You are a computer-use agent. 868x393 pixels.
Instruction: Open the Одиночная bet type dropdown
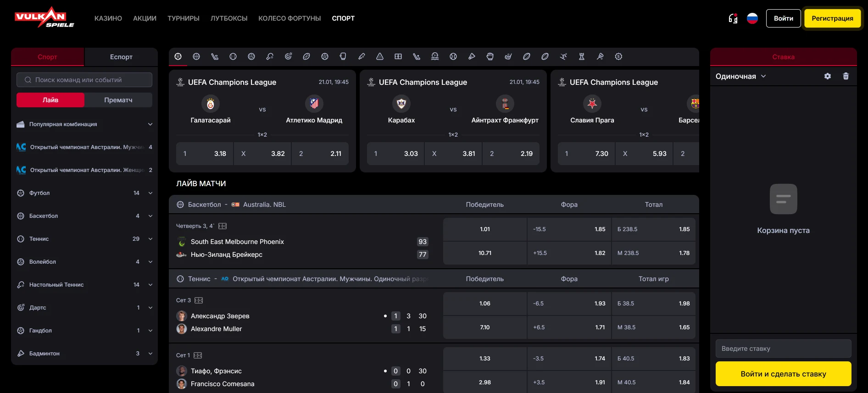click(740, 76)
